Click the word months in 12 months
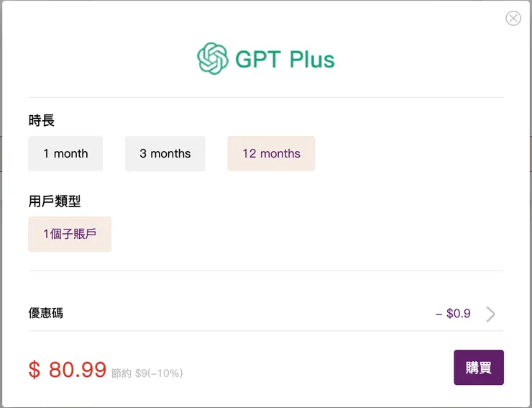Viewport: 532px width, 408px height. [x=280, y=153]
